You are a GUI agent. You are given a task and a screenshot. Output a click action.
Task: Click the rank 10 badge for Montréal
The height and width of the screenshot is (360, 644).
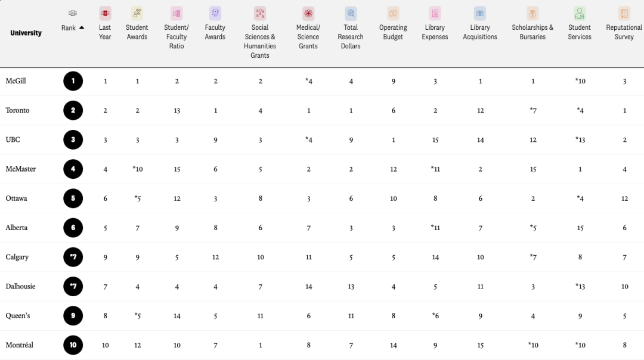click(x=73, y=345)
